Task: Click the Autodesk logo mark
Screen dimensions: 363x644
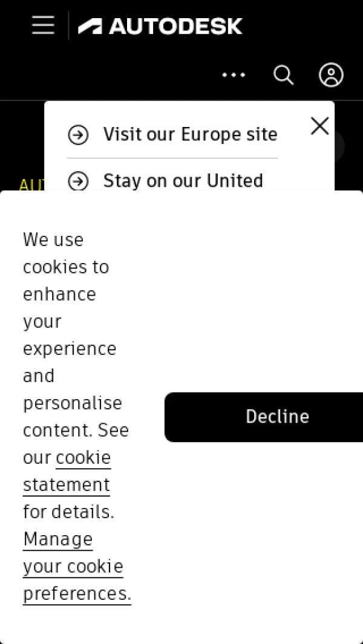Action: (90, 26)
